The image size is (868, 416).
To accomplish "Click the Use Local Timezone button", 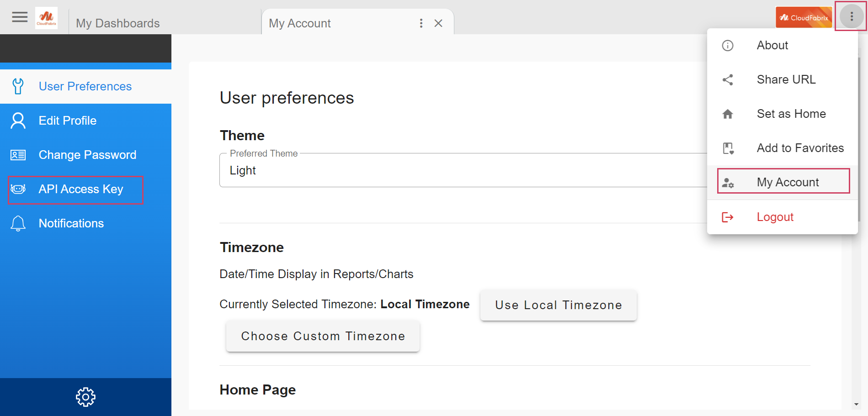I will [558, 305].
